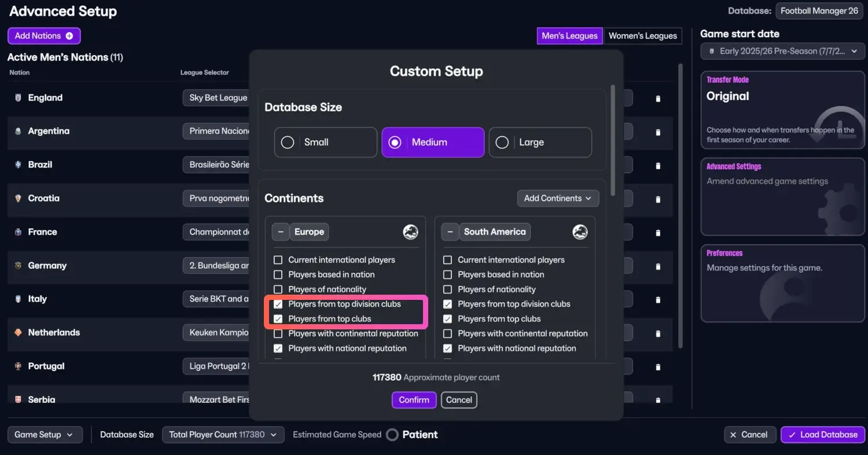The image size is (868, 455).
Task: Delete the Brazil nation row
Action: tap(658, 166)
